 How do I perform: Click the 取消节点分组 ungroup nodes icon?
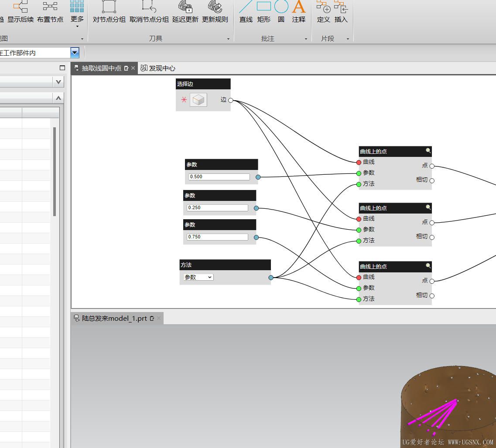point(149,7)
